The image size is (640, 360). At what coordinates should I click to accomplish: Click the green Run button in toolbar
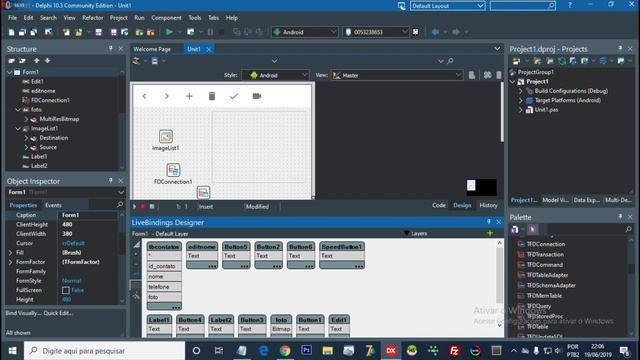(x=169, y=32)
